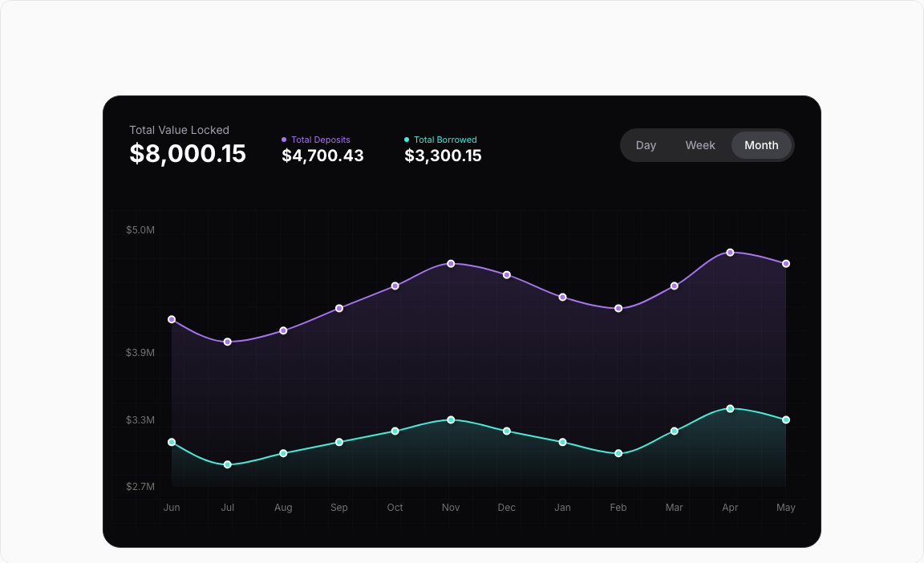Click the purple Total Deposits legend dot
This screenshot has height=563, width=924.
pos(284,140)
